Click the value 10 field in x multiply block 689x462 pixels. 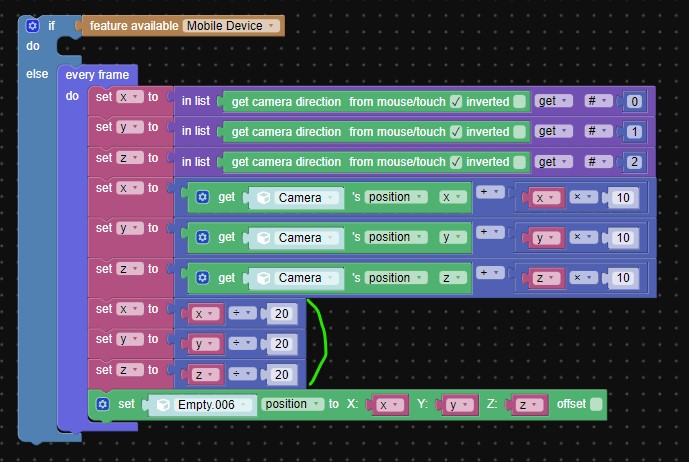[x=623, y=198]
